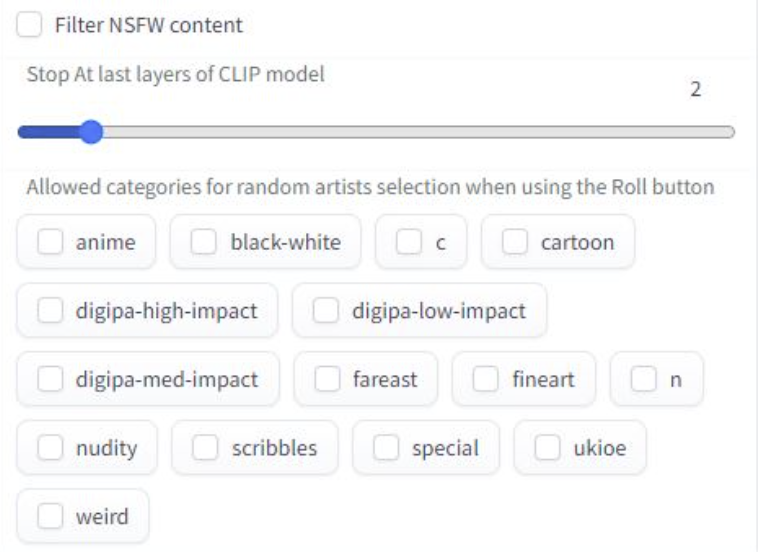Check the digipa-high-impact option
This screenshot has width=758, height=552.
point(50,311)
